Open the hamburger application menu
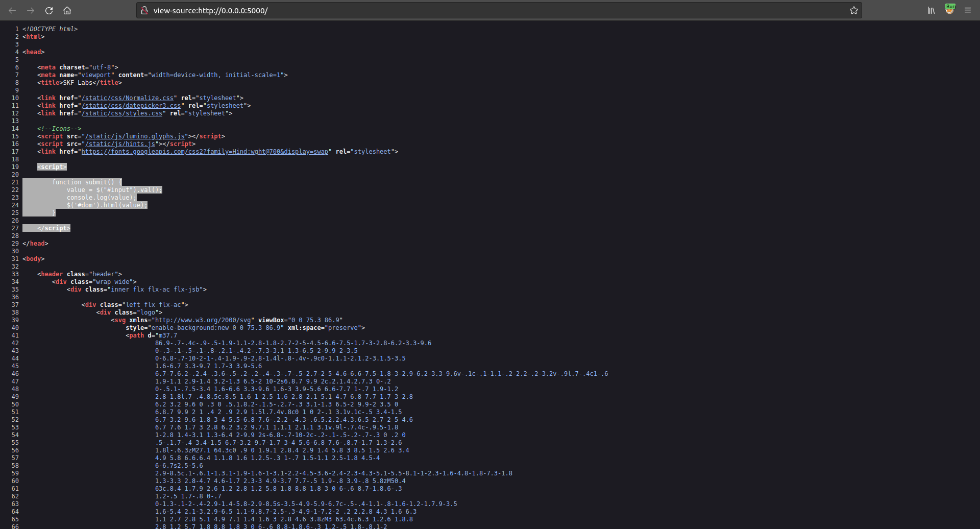 [x=968, y=10]
